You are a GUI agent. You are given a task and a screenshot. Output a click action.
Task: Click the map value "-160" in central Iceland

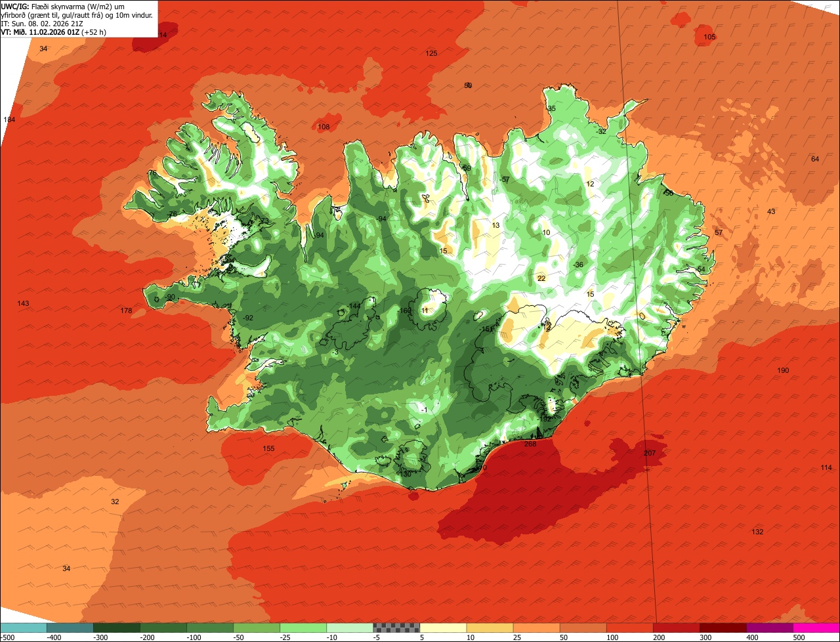[405, 311]
